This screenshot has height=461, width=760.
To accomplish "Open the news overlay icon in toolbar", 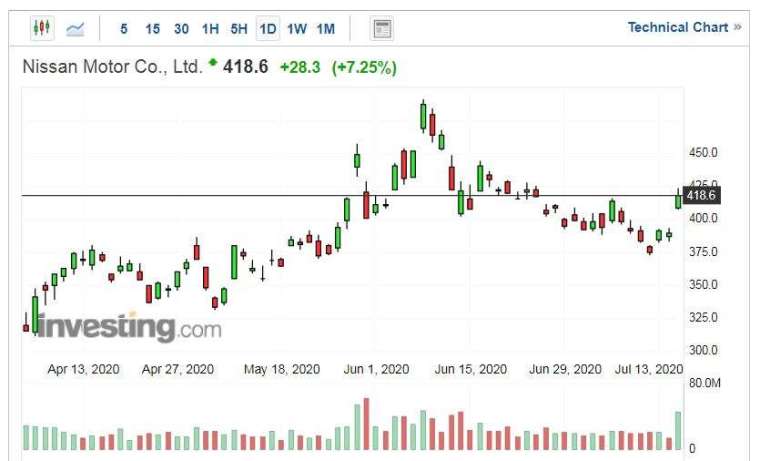I will pyautogui.click(x=381, y=29).
